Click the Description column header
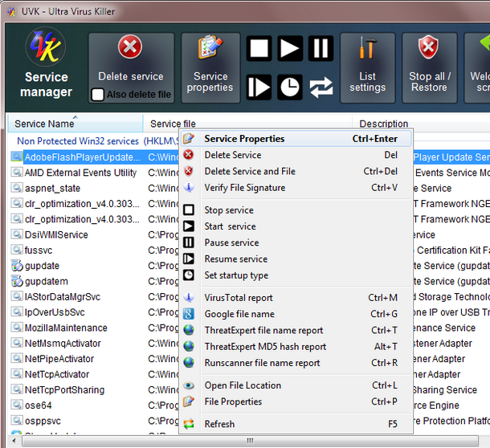Screen dimensions: 490x448 coord(421,124)
